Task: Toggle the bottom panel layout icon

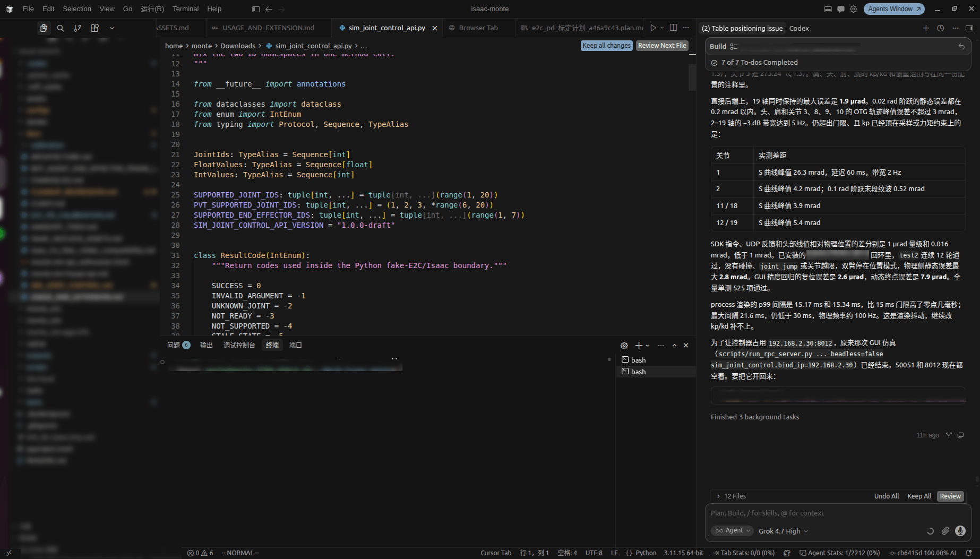Action: 828,9
